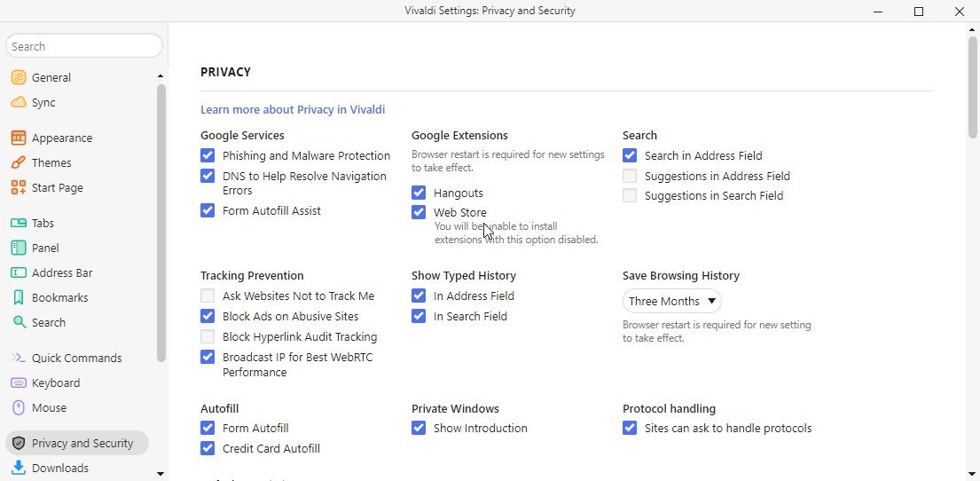Open the Save Browsing History dropdown

pos(671,301)
